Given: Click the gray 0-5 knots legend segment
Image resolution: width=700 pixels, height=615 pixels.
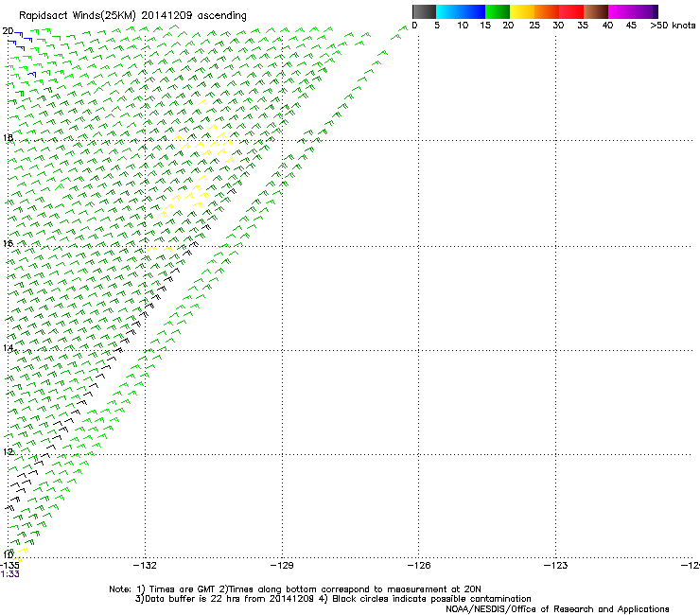Looking at the screenshot, I should point(424,11).
